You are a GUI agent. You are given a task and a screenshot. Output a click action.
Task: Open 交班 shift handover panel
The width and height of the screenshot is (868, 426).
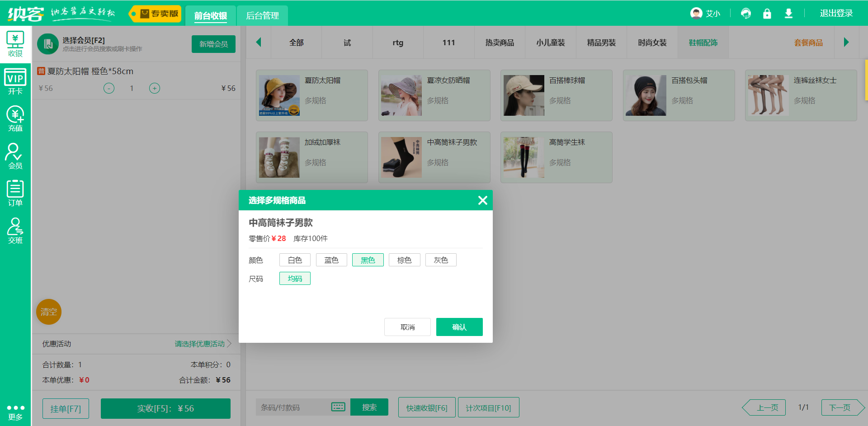[15, 232]
